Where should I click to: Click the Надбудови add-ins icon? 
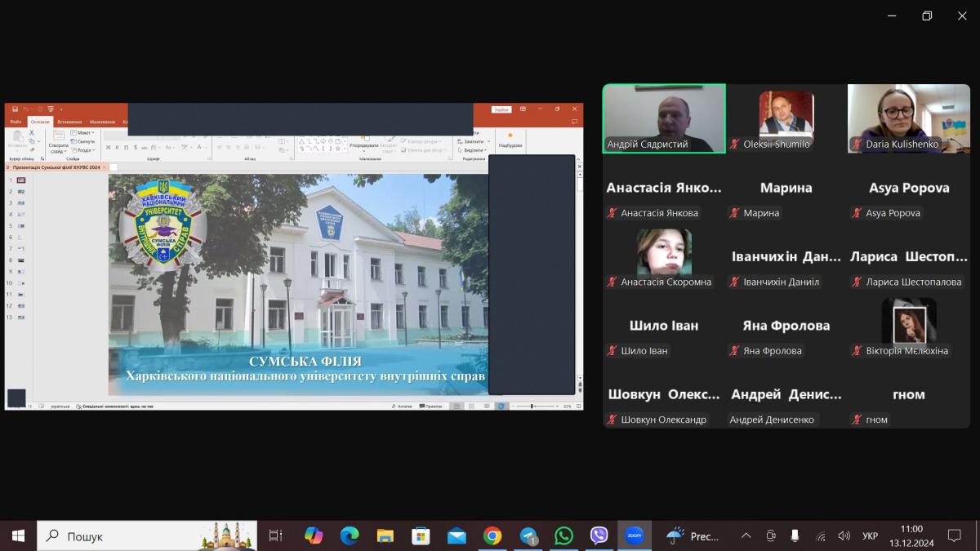510,140
